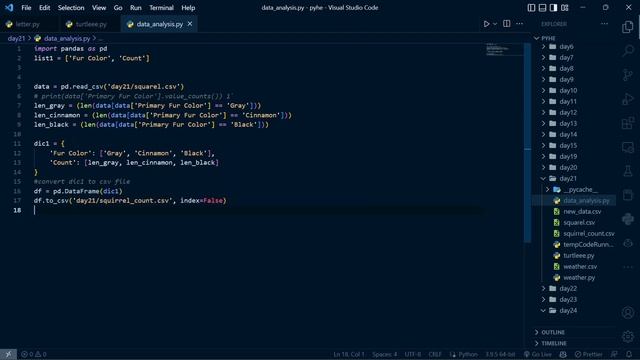Click Go Live in status bar

tap(538, 354)
